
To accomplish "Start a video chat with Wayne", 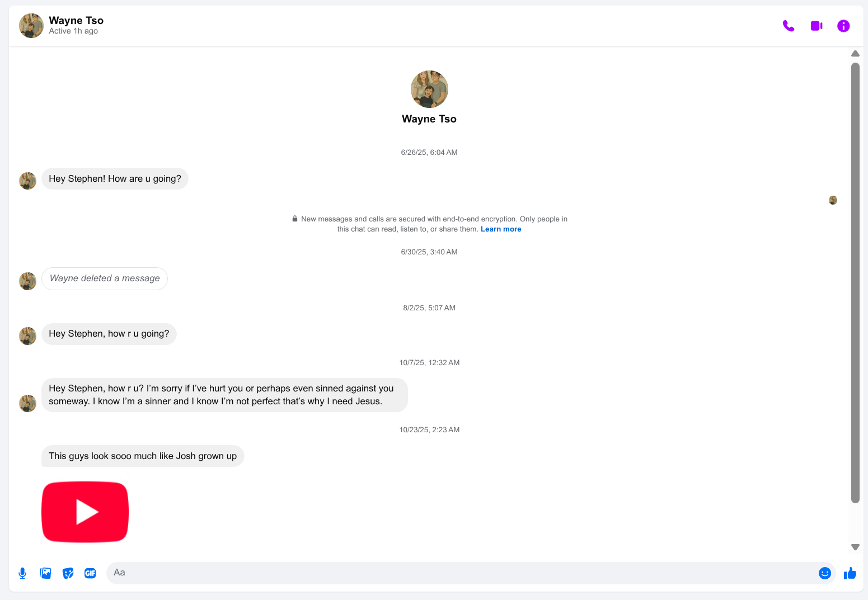I will coord(816,26).
